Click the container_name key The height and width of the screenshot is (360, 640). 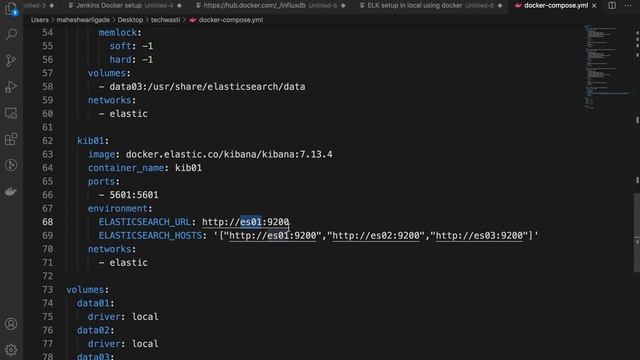126,168
